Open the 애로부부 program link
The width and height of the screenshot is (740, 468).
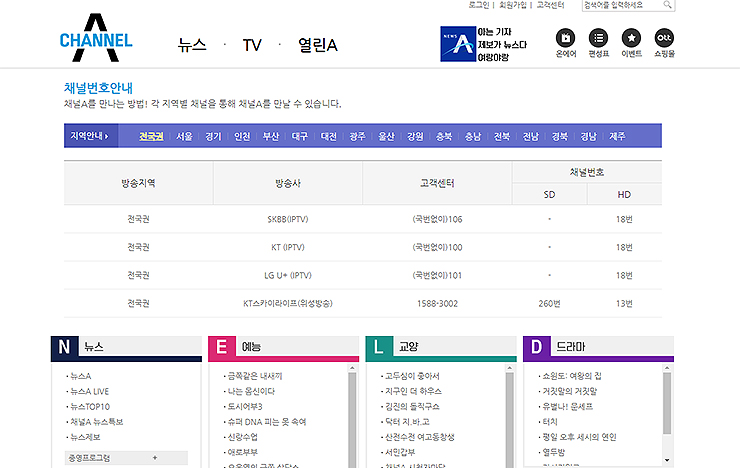243,452
